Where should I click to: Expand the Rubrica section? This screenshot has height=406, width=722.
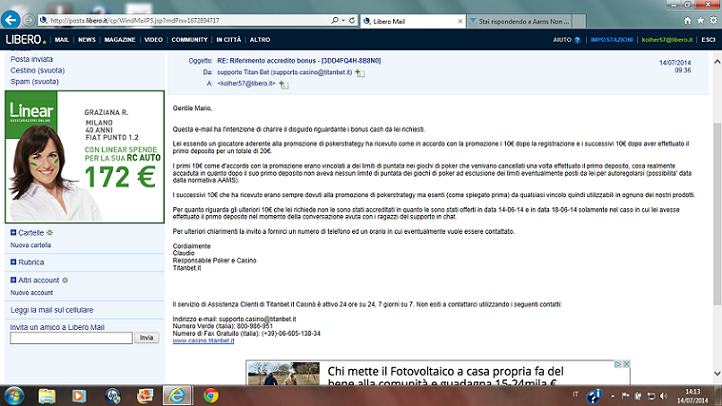13,262
